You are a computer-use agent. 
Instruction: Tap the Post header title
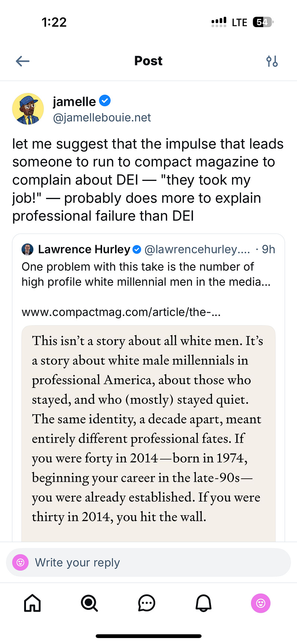coord(148,61)
